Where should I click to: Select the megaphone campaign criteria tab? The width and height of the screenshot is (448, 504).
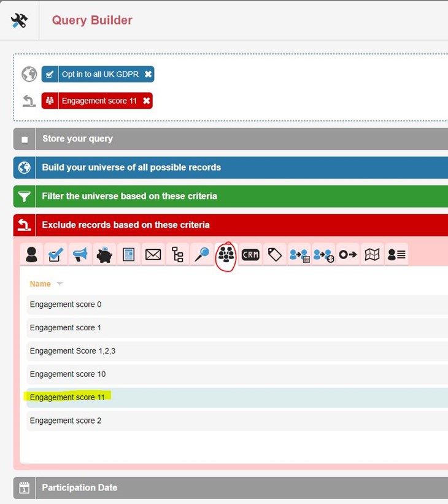coord(80,255)
